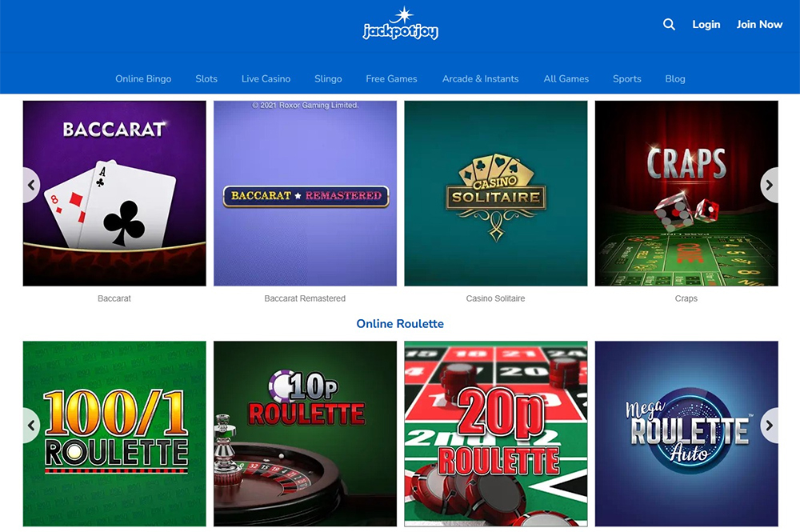Image resolution: width=800 pixels, height=532 pixels.
Task: Select Arcade & Instants in the navigation
Action: (x=480, y=78)
